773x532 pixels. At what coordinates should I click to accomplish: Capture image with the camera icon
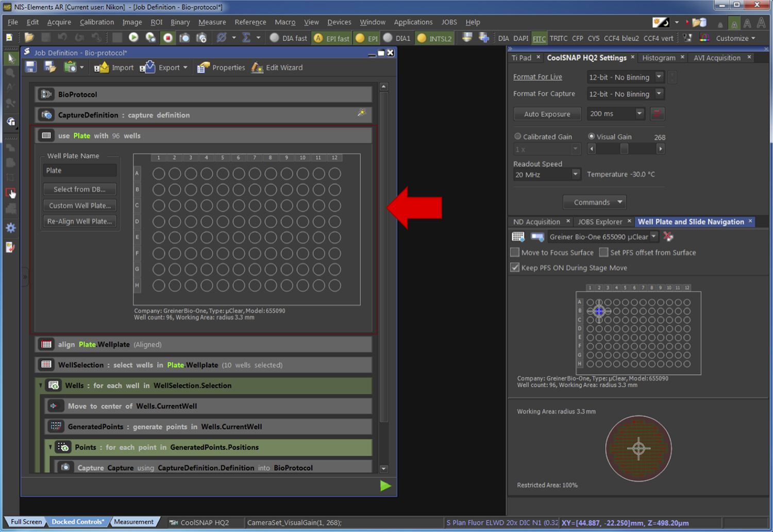(184, 38)
